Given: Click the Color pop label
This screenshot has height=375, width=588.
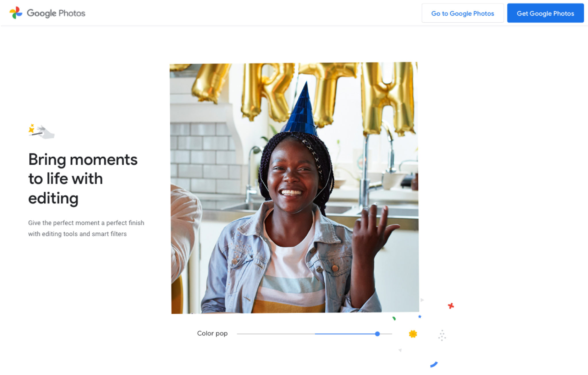Looking at the screenshot, I should (x=212, y=333).
